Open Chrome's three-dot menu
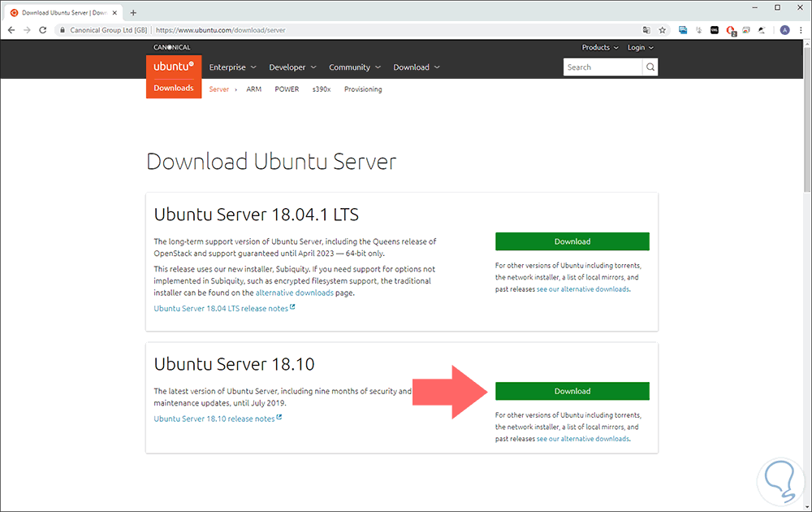 (801, 30)
